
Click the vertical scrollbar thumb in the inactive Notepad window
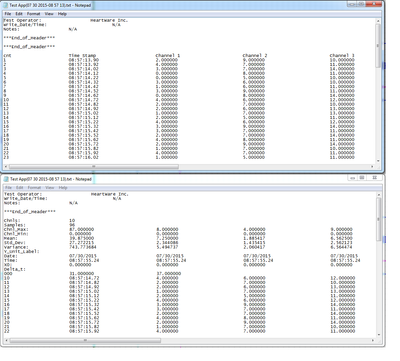click(379, 219)
